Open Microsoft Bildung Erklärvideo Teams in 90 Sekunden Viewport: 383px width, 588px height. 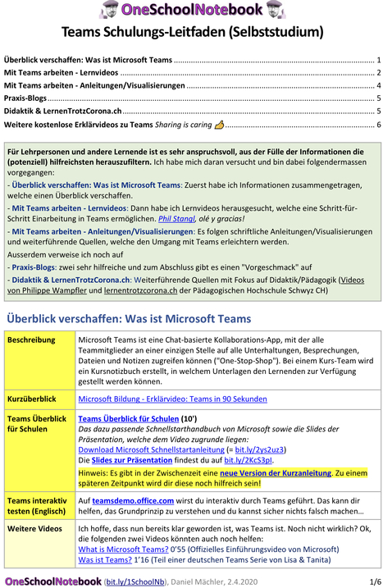coord(172,399)
